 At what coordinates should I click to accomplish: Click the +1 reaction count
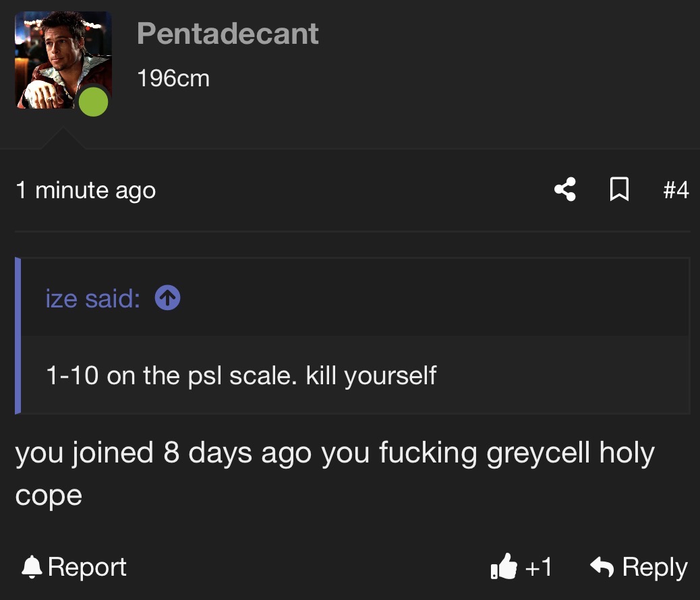point(539,568)
